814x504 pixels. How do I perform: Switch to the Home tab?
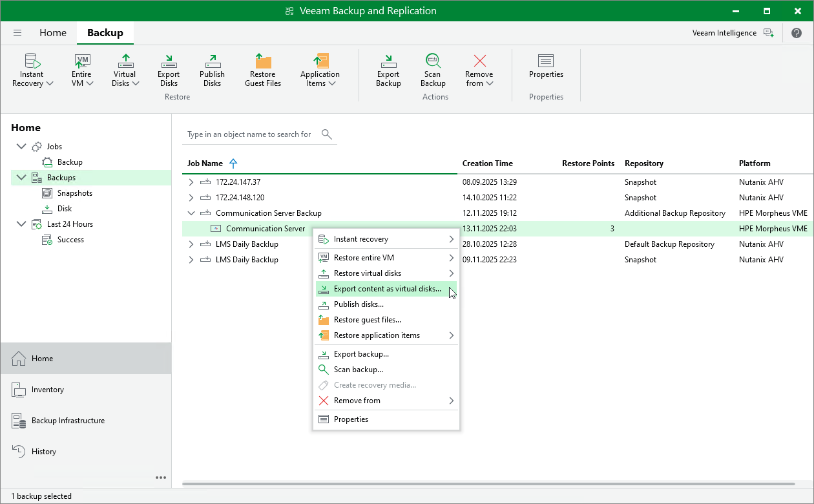[x=52, y=32]
